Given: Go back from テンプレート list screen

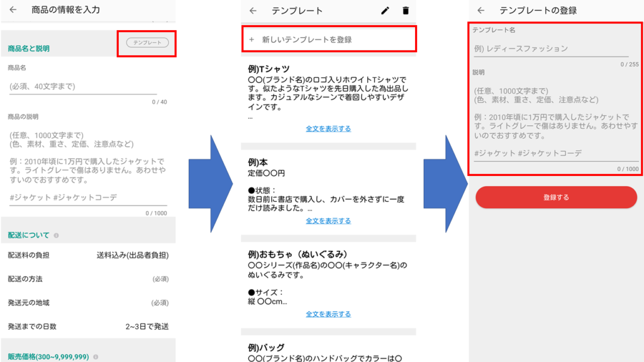Looking at the screenshot, I should [253, 11].
